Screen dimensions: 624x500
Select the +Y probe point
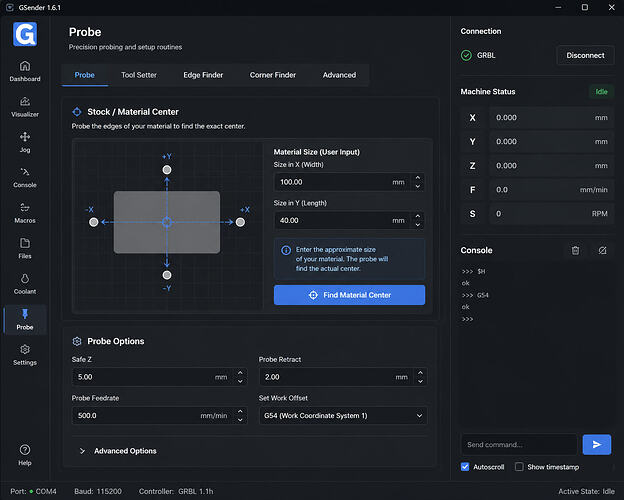[167, 170]
